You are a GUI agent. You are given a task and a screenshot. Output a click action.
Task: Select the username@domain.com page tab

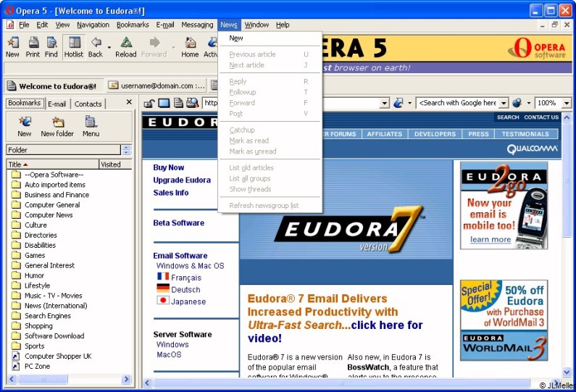(156, 86)
